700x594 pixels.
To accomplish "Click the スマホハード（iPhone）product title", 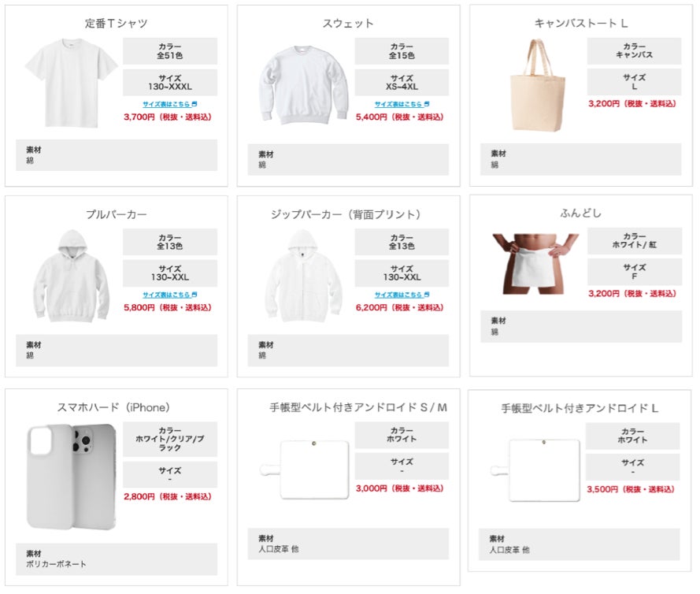I will 113,407.
